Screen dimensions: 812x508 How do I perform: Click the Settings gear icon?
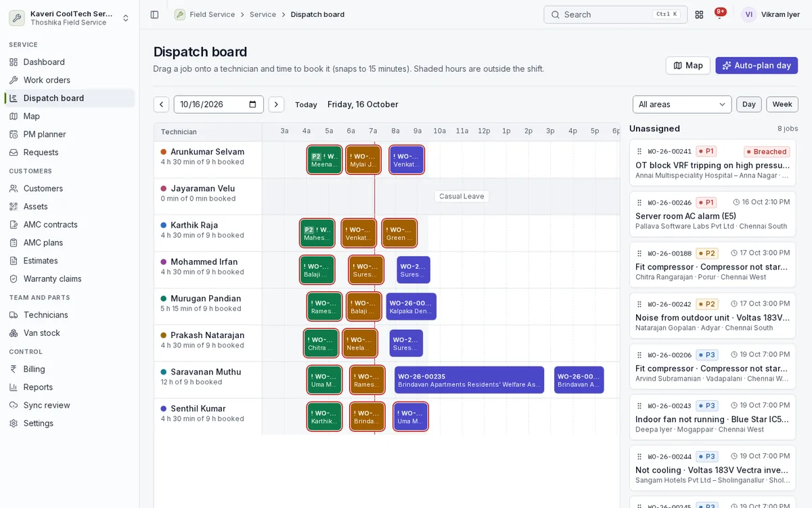click(x=14, y=423)
